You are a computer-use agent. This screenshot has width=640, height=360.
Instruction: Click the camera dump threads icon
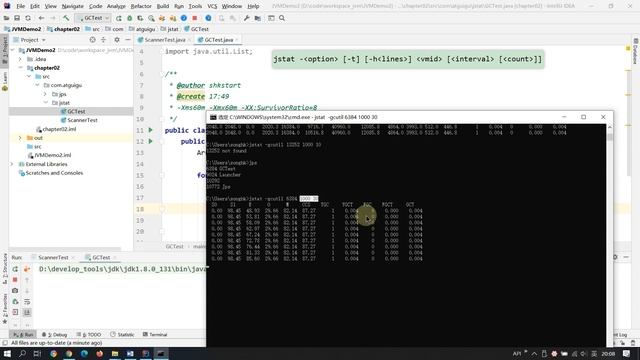tap(15, 291)
